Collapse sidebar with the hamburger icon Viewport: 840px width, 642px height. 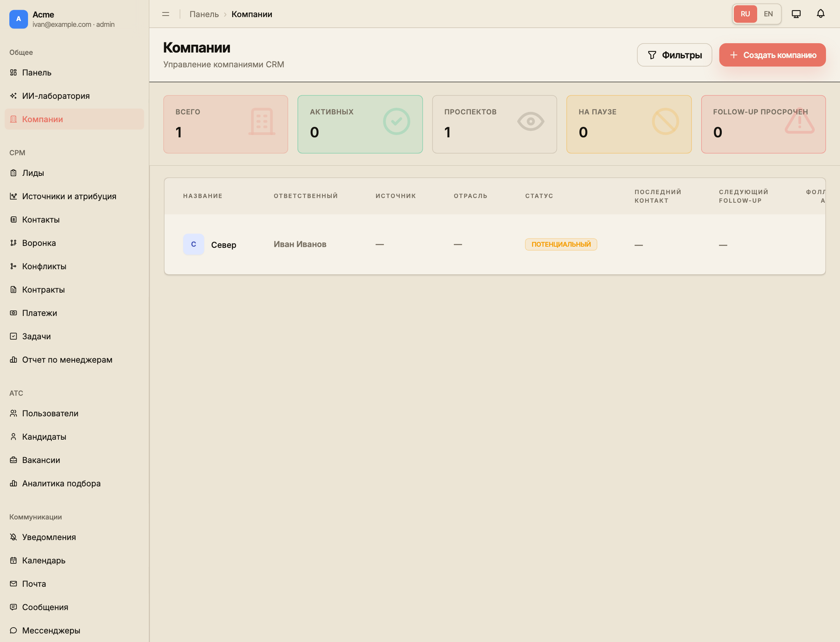[166, 14]
